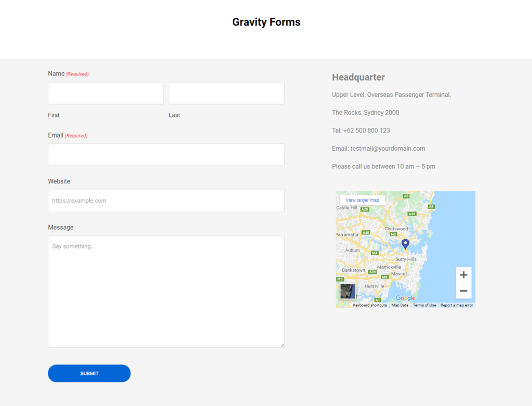The height and width of the screenshot is (406, 532).
Task: Open the Map Data information
Action: point(400,305)
